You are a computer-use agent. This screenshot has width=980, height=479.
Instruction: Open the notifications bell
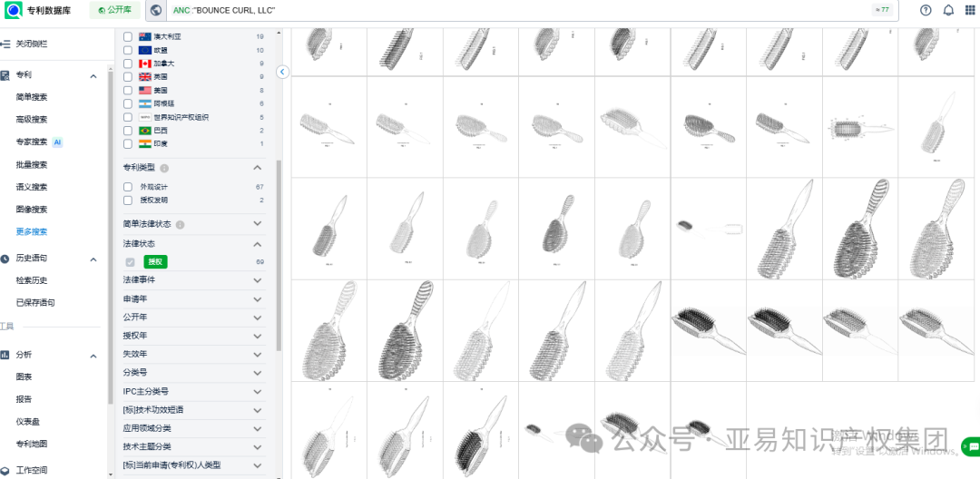(x=948, y=10)
